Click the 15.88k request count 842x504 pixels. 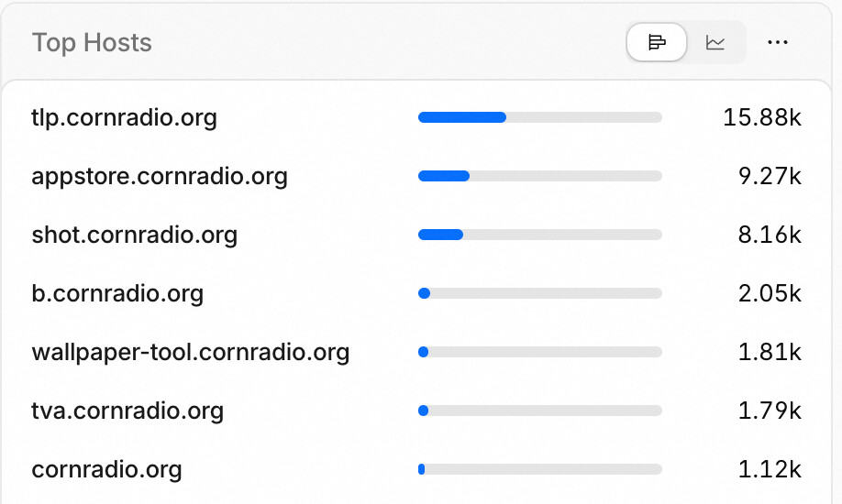coord(762,117)
